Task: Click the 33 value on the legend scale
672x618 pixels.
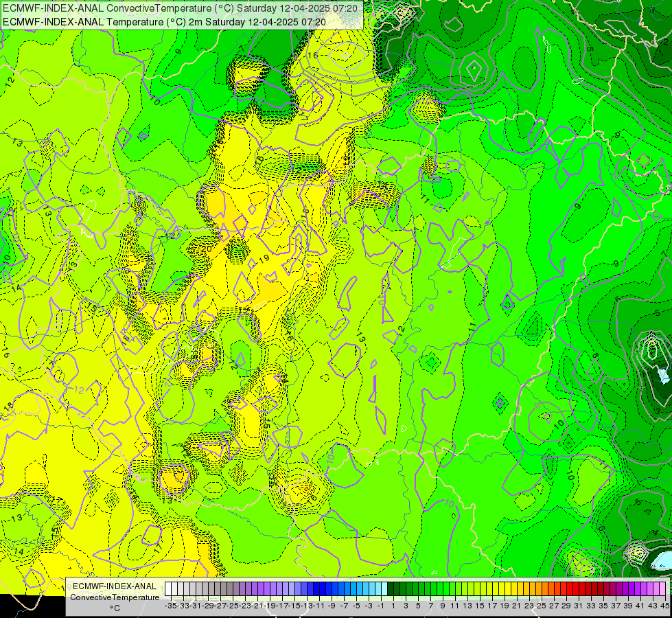Action: [x=591, y=606]
